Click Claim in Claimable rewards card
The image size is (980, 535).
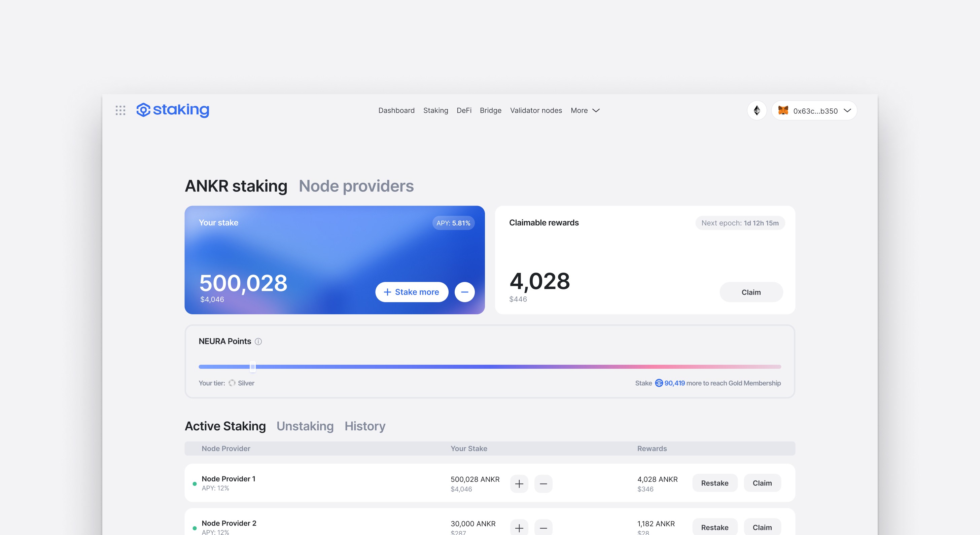[751, 292]
